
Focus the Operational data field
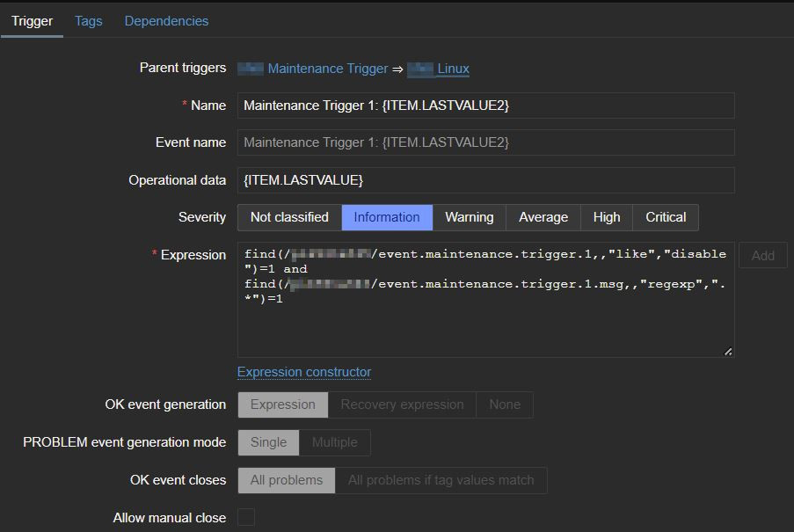(485, 180)
